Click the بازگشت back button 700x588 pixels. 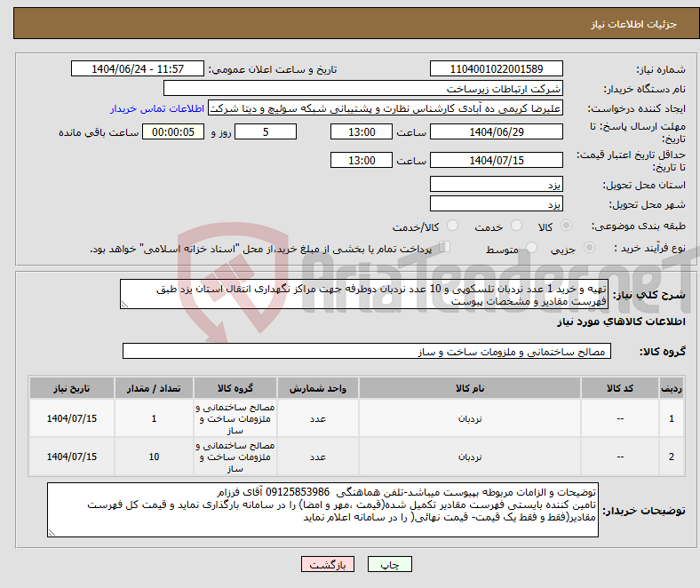[328, 564]
